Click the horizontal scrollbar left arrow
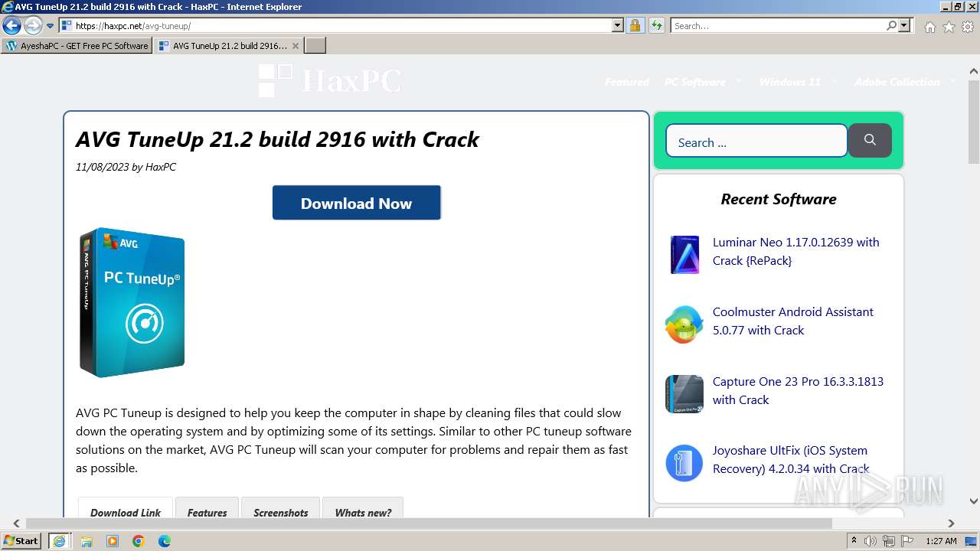This screenshot has width=980, height=551. click(16, 523)
